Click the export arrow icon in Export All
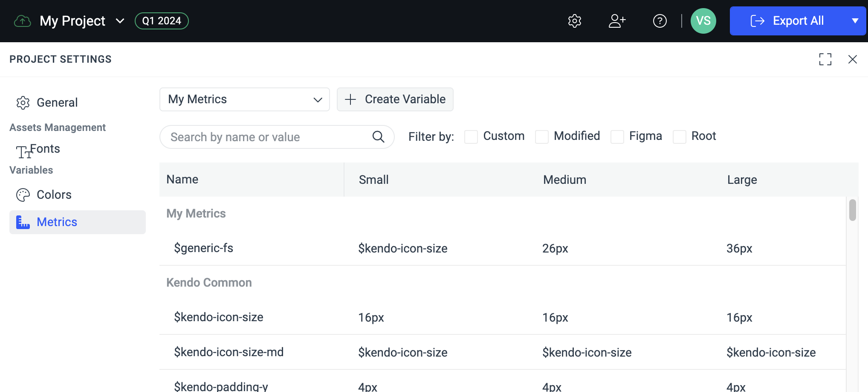Screen dimensions: 868x392 pyautogui.click(x=757, y=21)
